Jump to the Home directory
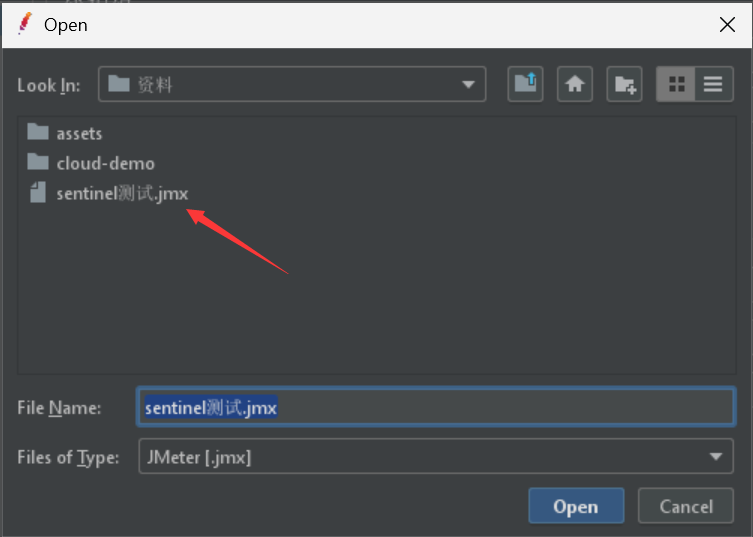Screen dimensions: 753x537 click(x=575, y=84)
